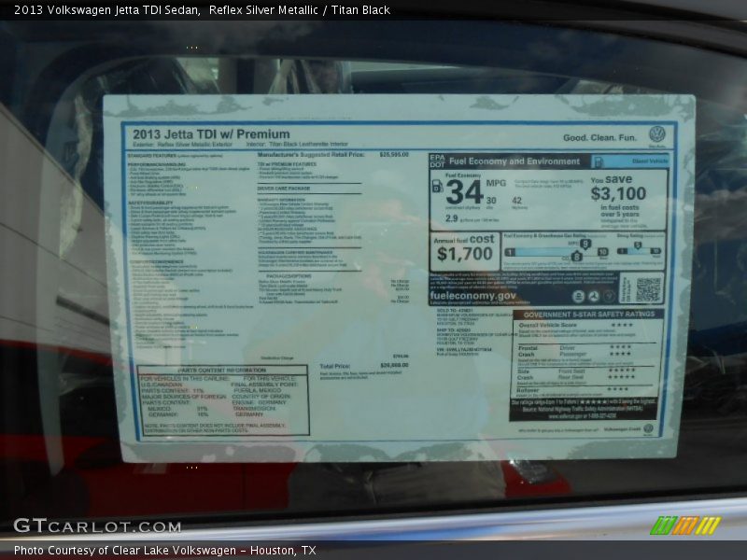Click the "2013 Volkswagen Jetta TDI Sedan" caption
This screenshot has width=747, height=560.
coord(107,10)
